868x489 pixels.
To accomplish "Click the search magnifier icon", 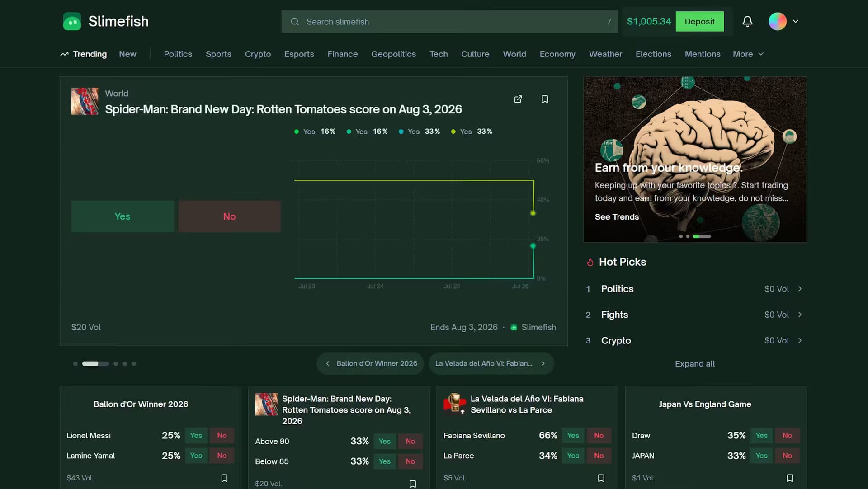I will [295, 22].
